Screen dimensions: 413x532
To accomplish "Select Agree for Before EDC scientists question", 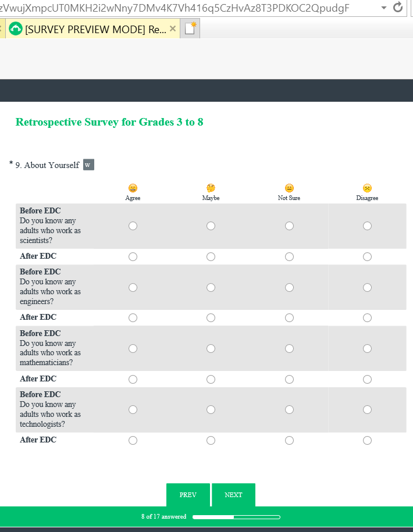I will [x=133, y=226].
